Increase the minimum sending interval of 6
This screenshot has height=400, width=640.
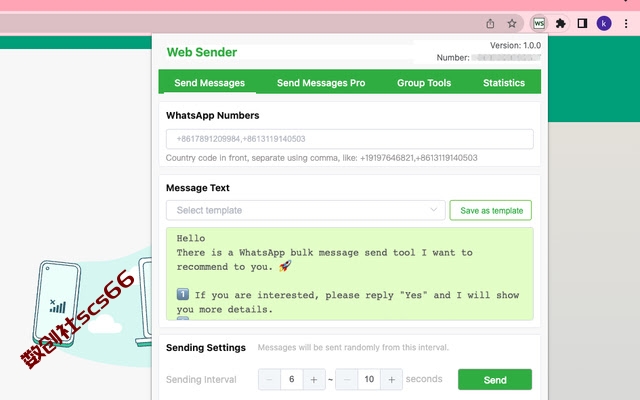pos(314,380)
